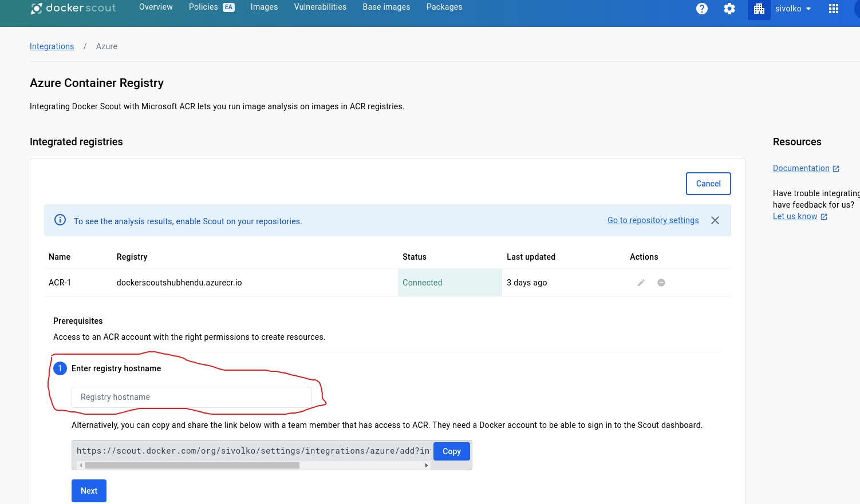Click the Enter registry hostname step title
The height and width of the screenshot is (504, 860).
coord(116,368)
